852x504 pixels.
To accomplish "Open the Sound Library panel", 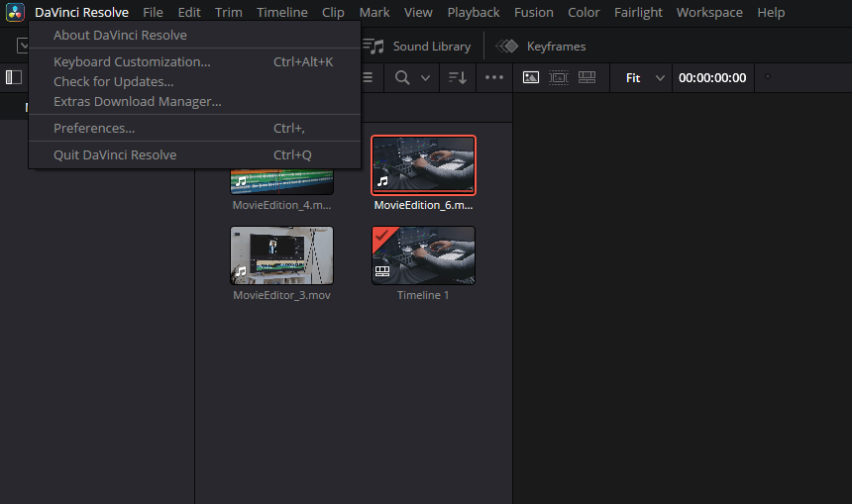I will coord(417,47).
